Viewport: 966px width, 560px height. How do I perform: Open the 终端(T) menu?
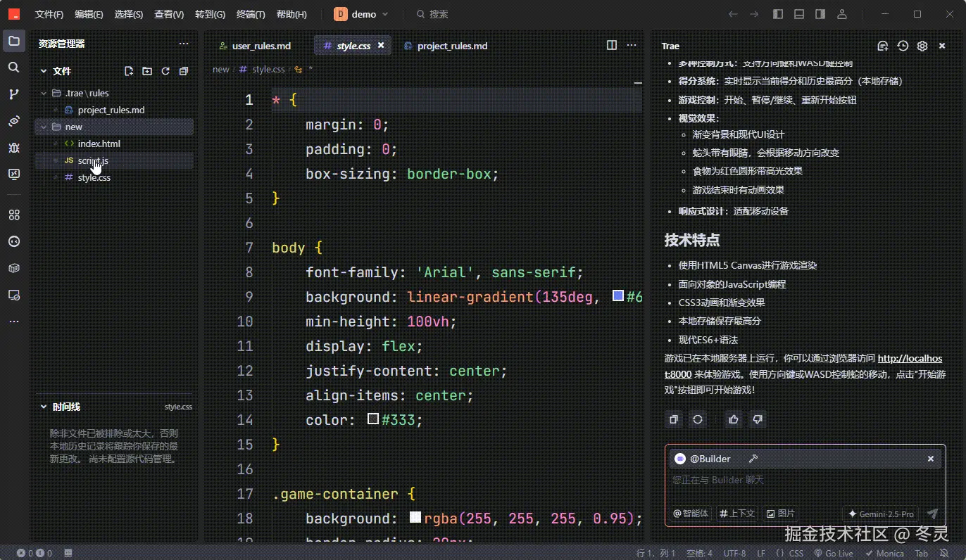tap(251, 14)
